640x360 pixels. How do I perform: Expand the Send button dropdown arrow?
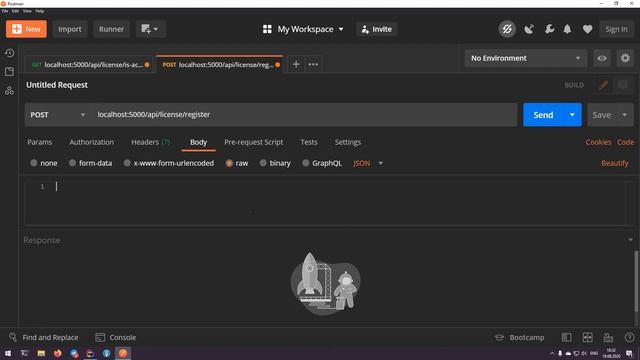tap(572, 115)
